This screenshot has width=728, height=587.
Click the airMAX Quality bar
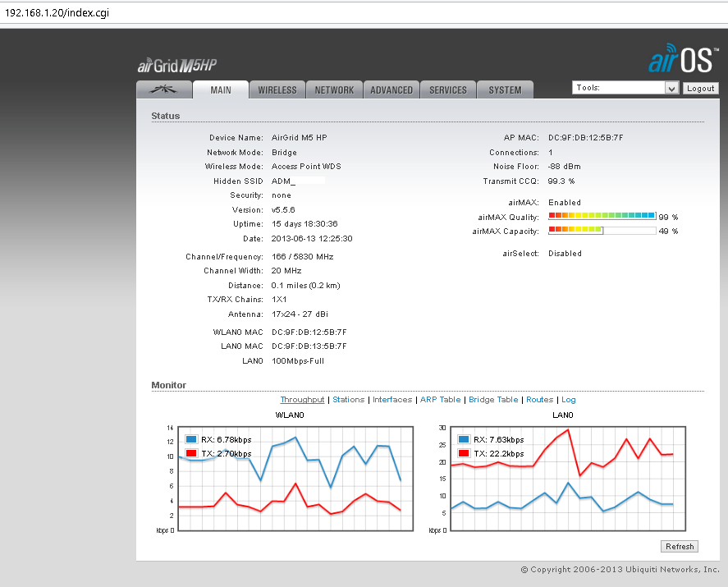(x=602, y=216)
